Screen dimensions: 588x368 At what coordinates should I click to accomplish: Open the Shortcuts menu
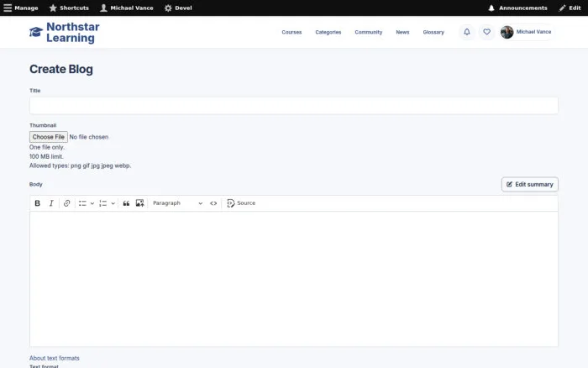click(x=69, y=8)
